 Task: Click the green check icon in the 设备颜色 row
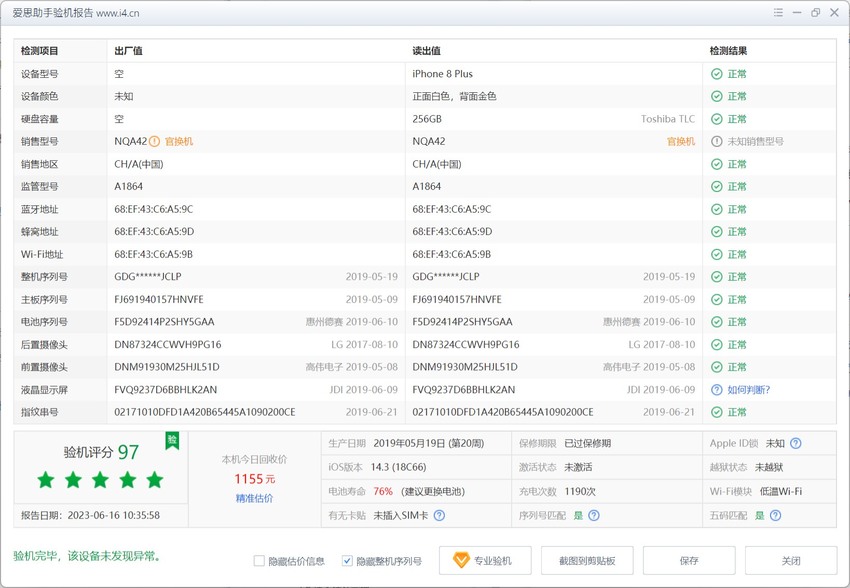(x=717, y=96)
